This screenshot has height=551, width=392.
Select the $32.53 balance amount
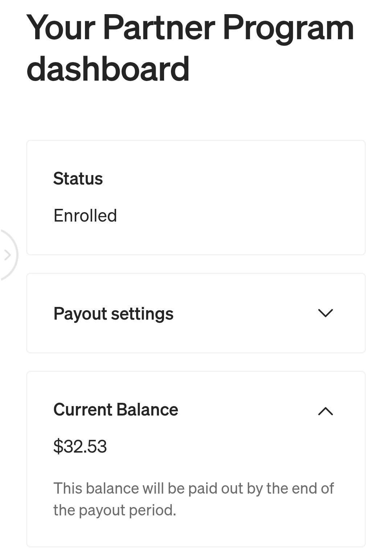click(80, 446)
